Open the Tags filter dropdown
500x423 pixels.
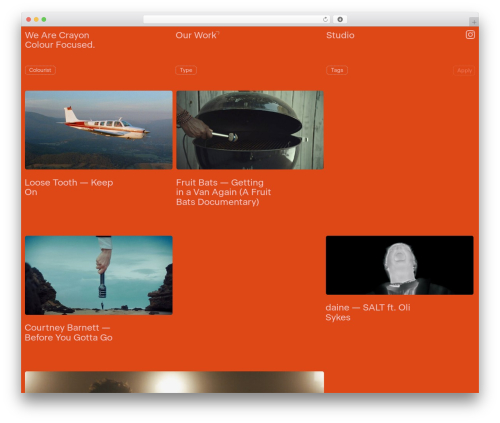click(x=337, y=70)
